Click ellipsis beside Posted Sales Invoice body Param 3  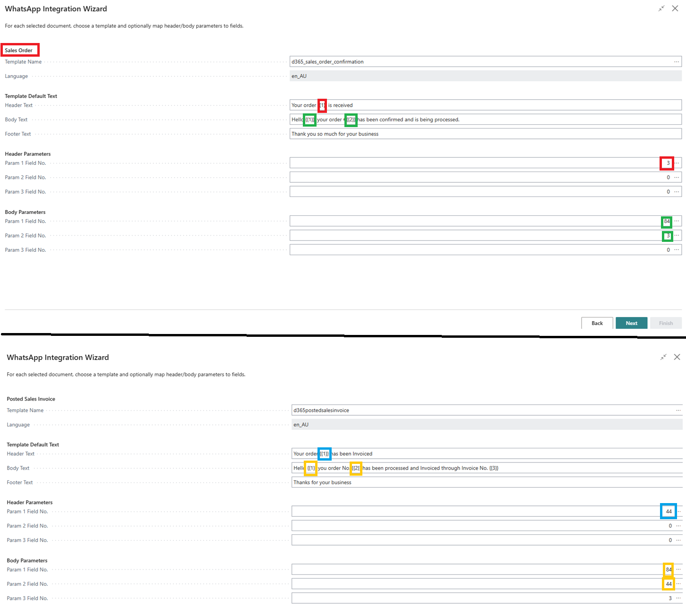[678, 599]
